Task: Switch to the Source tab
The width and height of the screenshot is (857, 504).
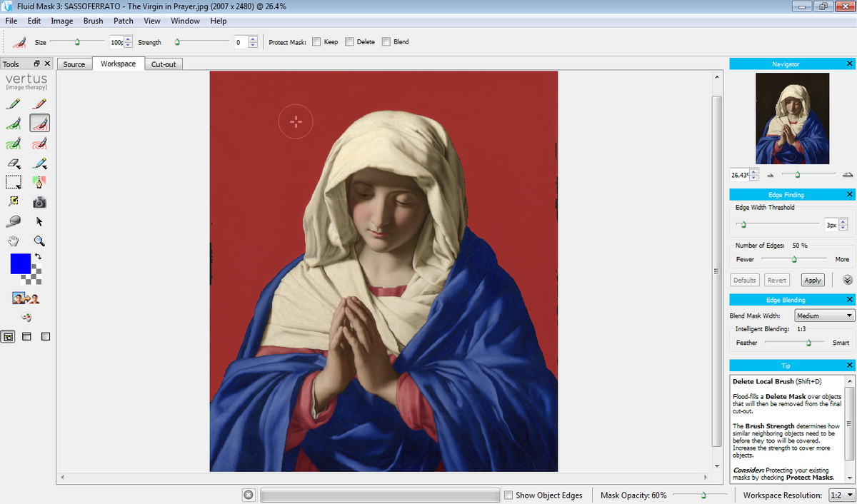Action: pos(74,64)
